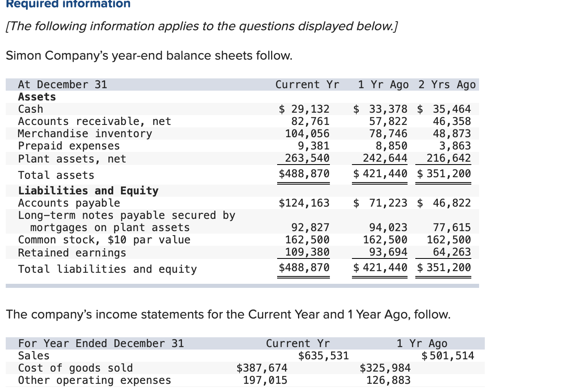Click 'Accounts receivable, net' label
587x392 pixels.
(94, 121)
